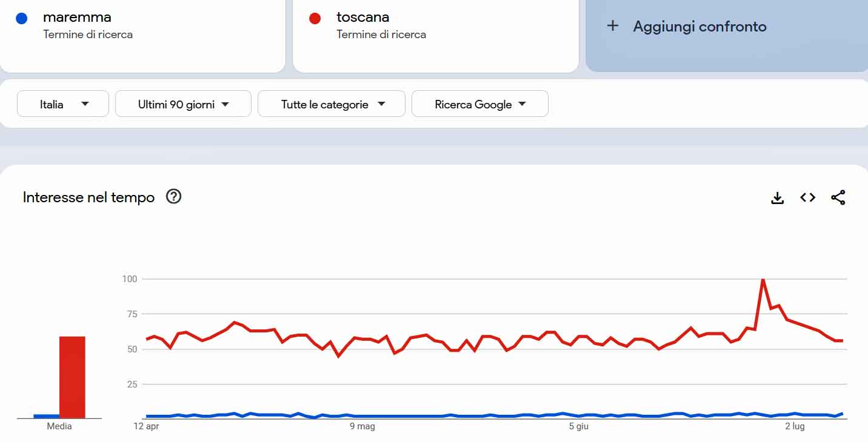Click the plus icon to add comparison
This screenshot has height=442, width=868.
[x=613, y=26]
